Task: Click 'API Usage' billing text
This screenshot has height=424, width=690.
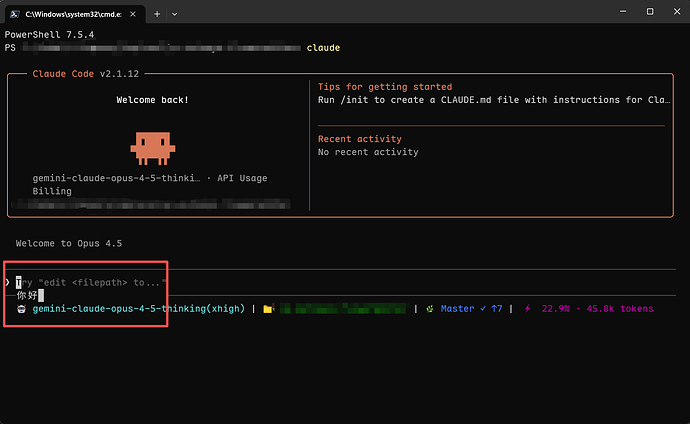Action: [242, 178]
